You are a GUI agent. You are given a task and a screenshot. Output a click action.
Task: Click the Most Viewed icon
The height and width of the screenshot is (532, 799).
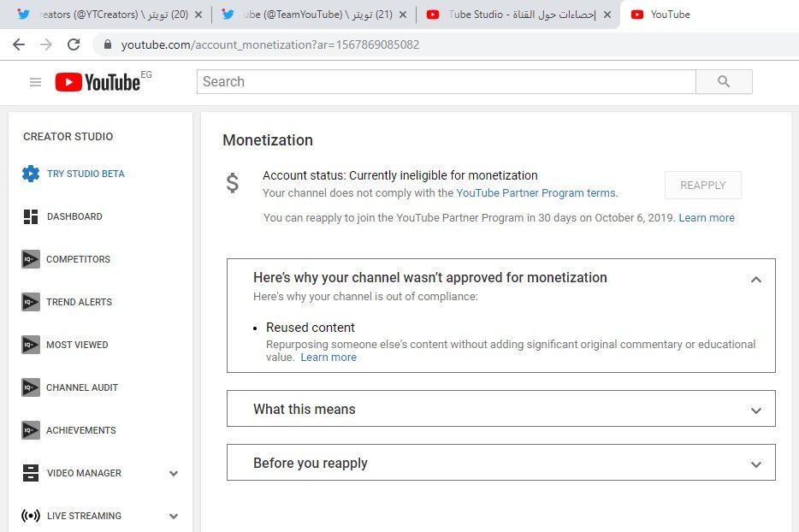31,345
